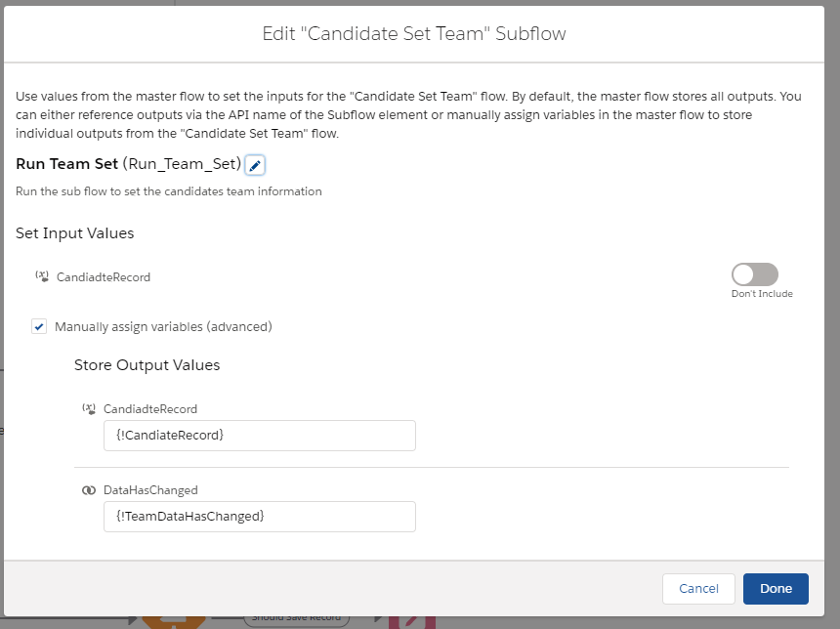Enable the Don't Include toggle for CandiadteRecord
The height and width of the screenshot is (629, 840).
(x=755, y=275)
